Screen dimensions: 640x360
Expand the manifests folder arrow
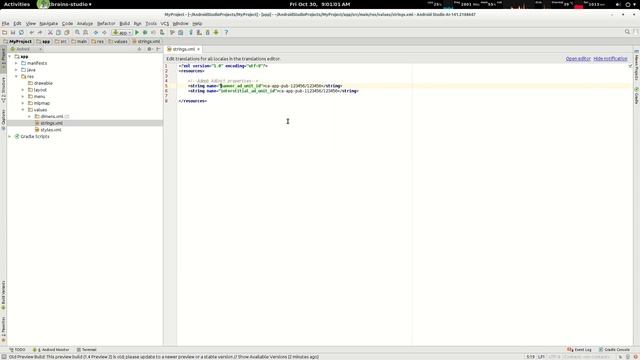point(16,63)
